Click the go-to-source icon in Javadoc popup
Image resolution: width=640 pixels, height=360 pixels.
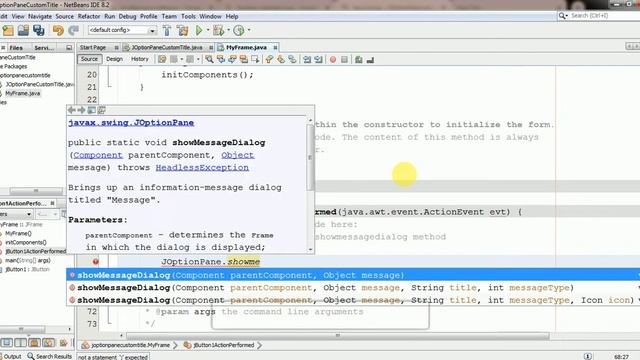102,110
